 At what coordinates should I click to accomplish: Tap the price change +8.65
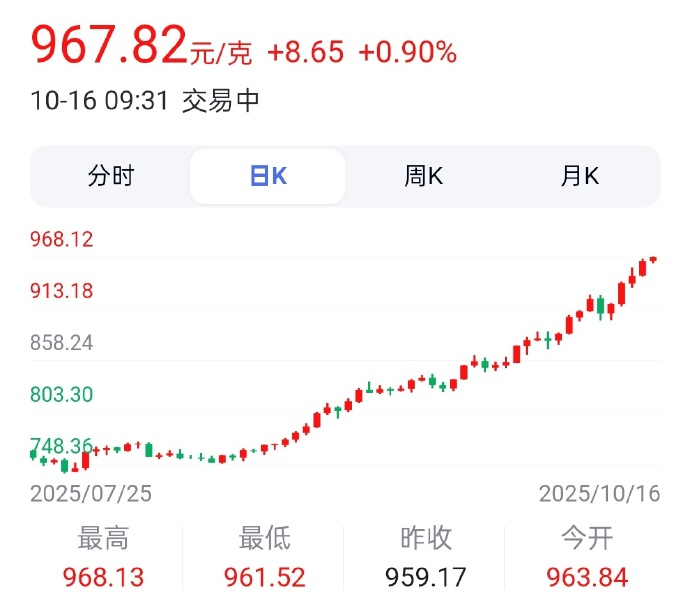click(305, 52)
